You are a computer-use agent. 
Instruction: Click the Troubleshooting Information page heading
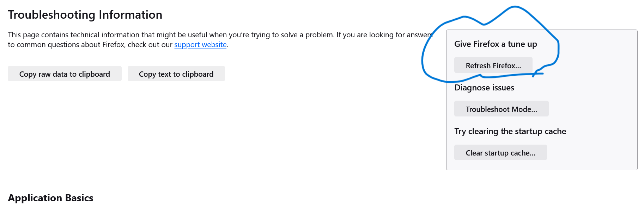[x=85, y=15]
